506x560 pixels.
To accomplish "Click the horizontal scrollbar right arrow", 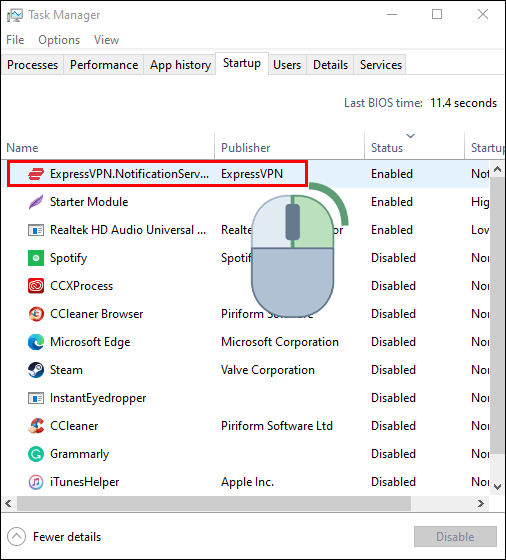I will [x=481, y=504].
